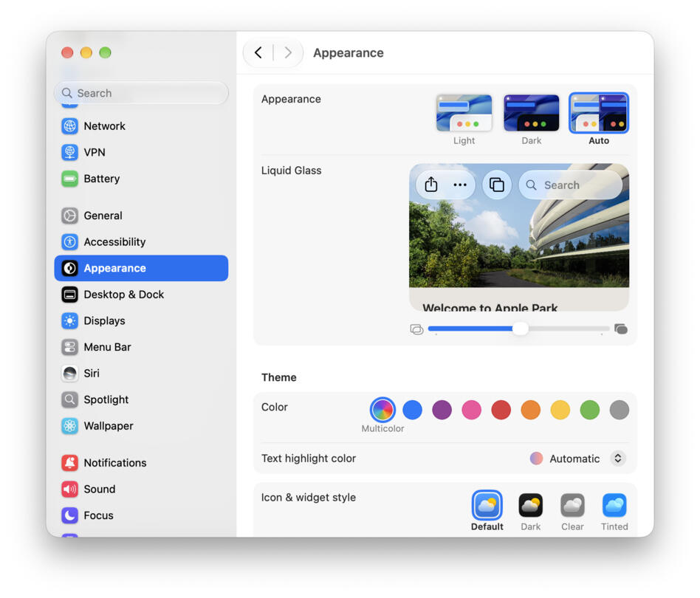Open the Text highlight color Automatic dropdown
Screen dimensions: 700x598
click(x=577, y=458)
